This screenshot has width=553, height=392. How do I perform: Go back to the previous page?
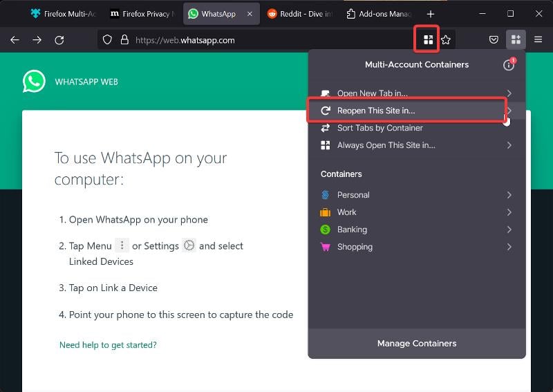15,40
